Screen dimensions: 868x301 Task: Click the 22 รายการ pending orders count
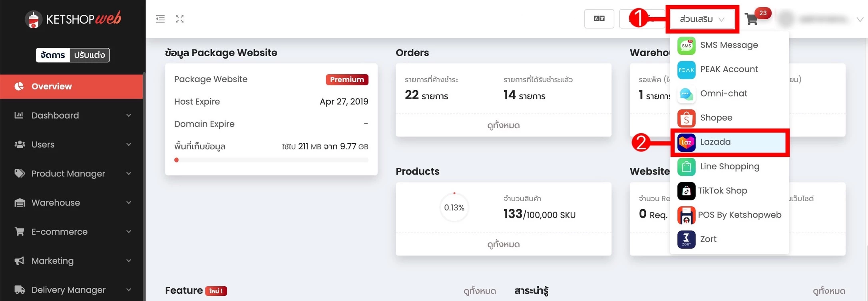point(426,95)
